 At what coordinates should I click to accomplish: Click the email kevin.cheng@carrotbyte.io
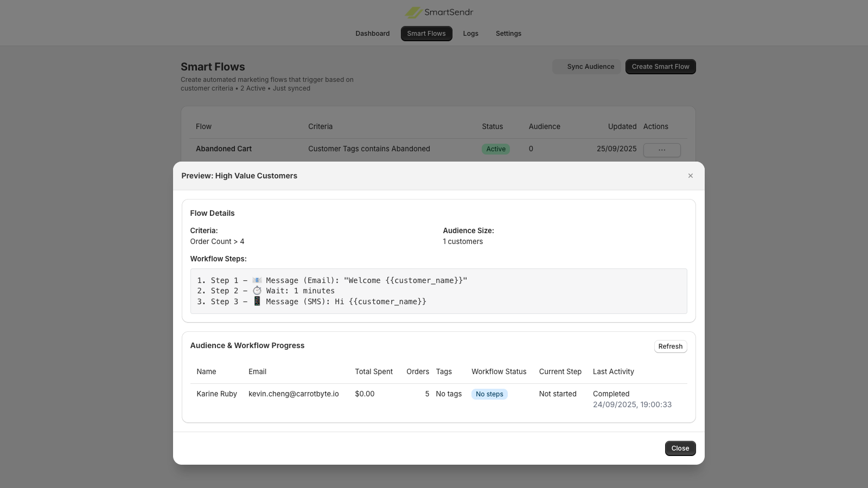[x=293, y=394]
